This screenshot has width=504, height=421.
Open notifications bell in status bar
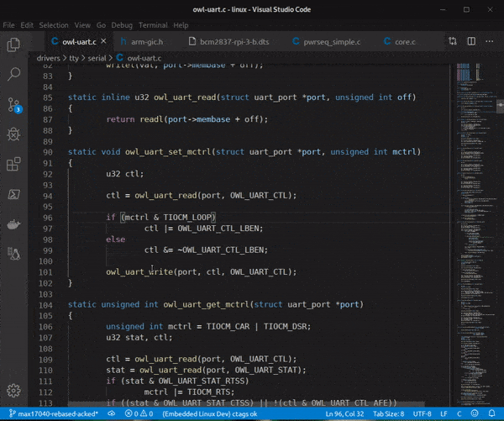[491, 413]
